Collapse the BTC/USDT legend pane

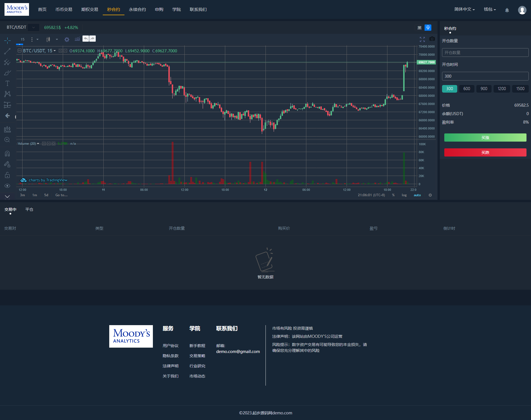[19, 51]
